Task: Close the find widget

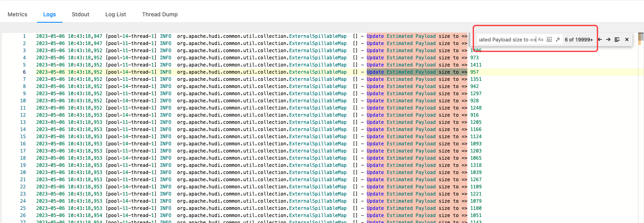Action: tap(627, 39)
